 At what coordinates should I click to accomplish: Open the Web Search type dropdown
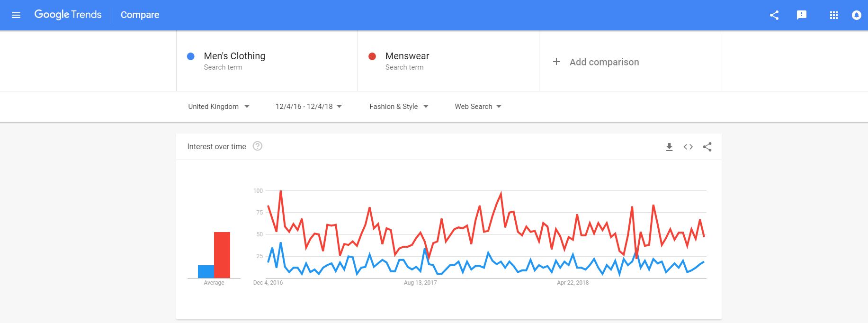point(478,107)
